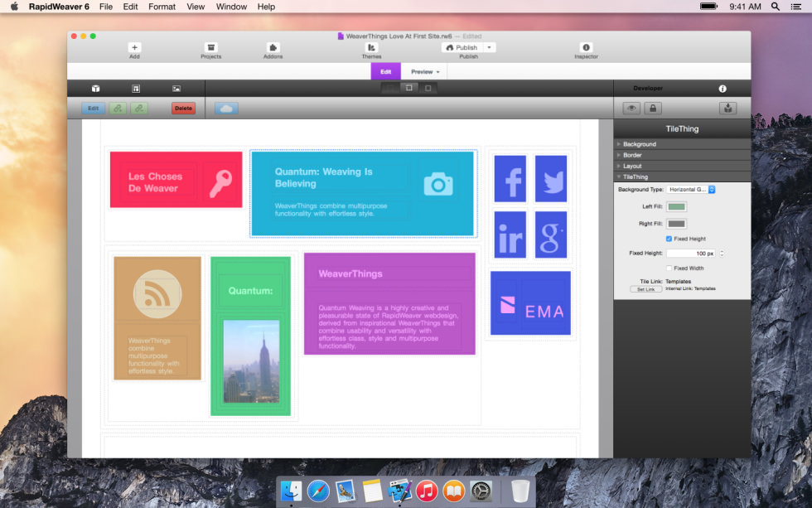Open iTunes from the Dock
812x508 pixels.
[x=427, y=491]
